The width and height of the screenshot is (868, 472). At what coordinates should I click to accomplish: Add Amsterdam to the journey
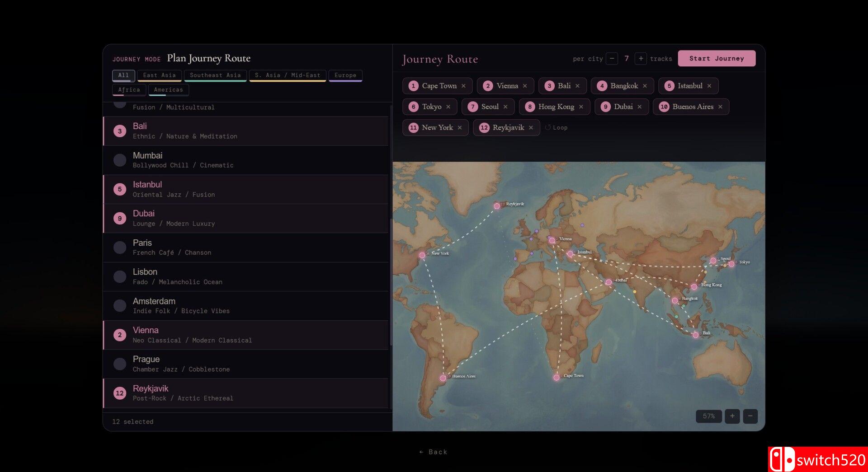coord(246,306)
